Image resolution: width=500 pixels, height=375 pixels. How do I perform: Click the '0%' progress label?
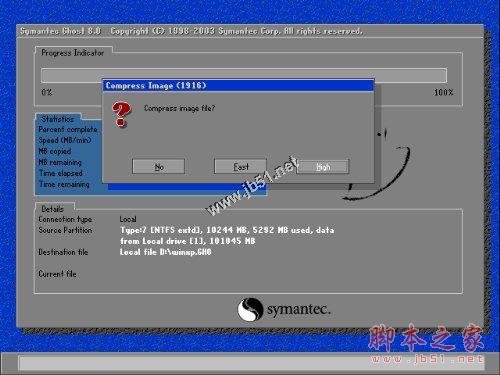click(x=47, y=92)
